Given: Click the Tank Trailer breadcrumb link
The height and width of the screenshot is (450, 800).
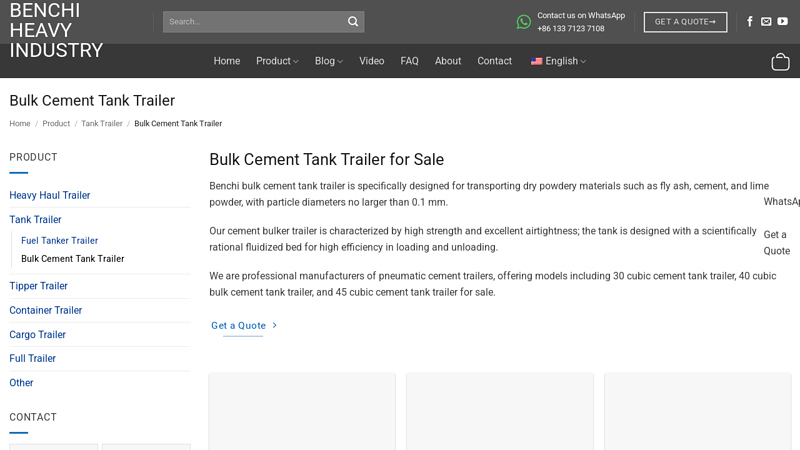Looking at the screenshot, I should click(x=102, y=123).
